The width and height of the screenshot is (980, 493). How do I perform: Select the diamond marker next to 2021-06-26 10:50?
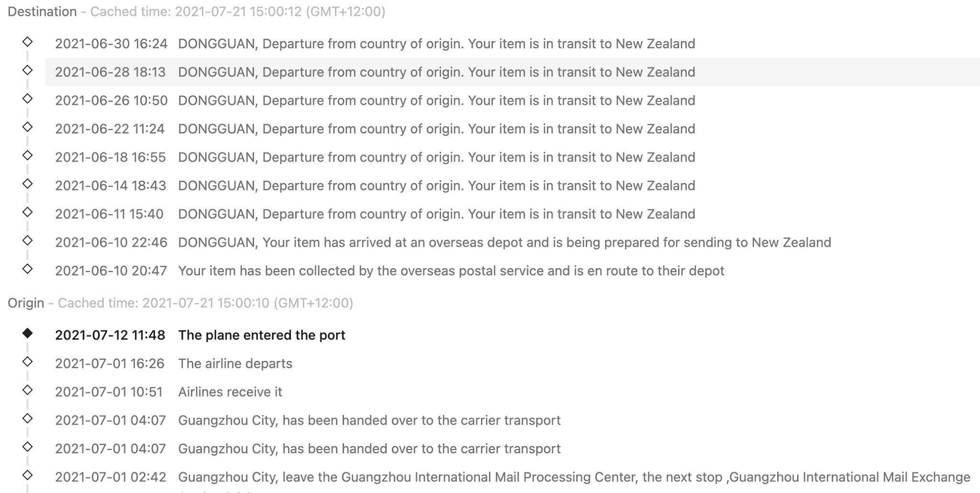coord(27,99)
